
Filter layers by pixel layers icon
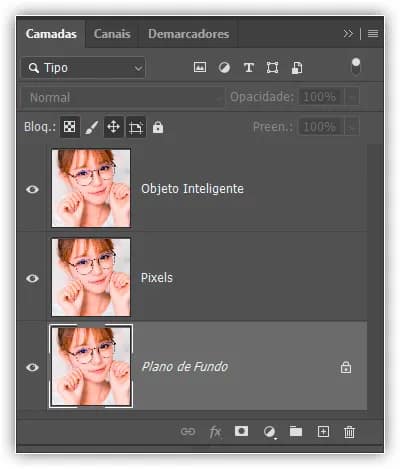(200, 68)
